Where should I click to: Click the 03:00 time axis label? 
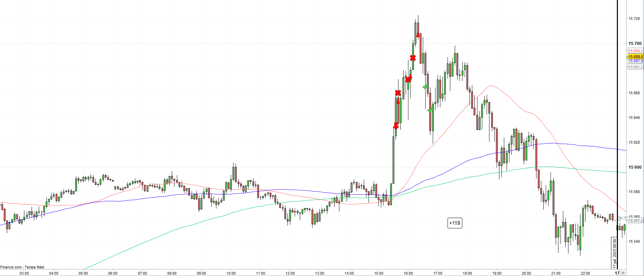24,273
